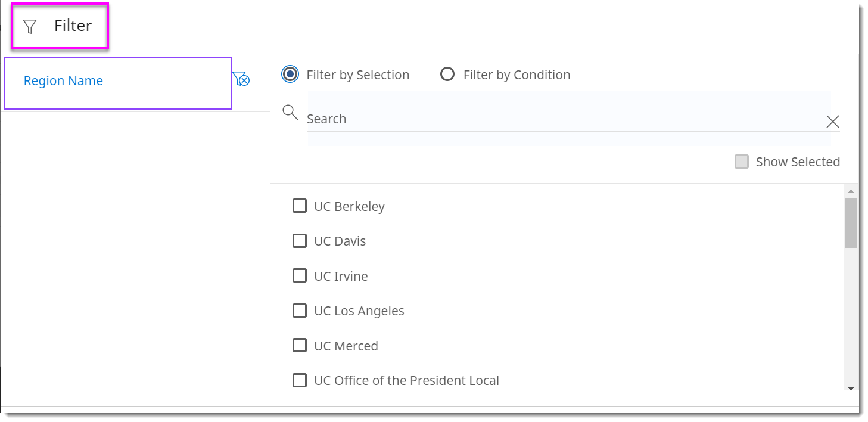Click the funnel icon beside Filter title
868x422 pixels.
(30, 26)
